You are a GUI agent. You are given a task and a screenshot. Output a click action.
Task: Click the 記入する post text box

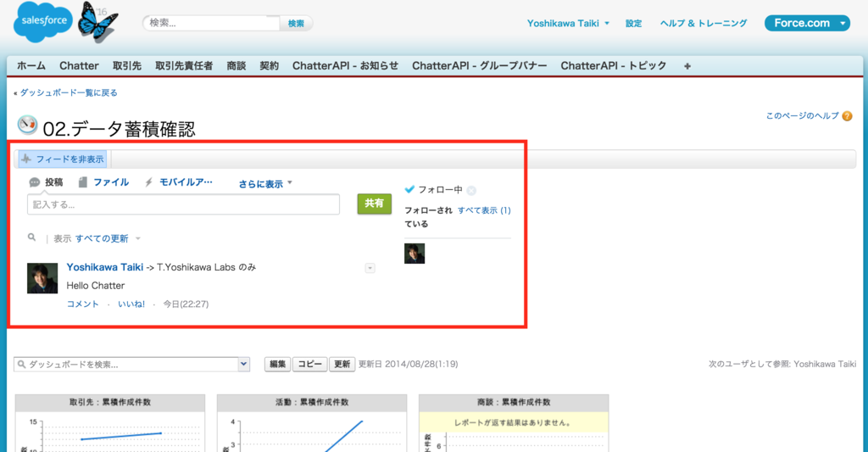point(183,204)
